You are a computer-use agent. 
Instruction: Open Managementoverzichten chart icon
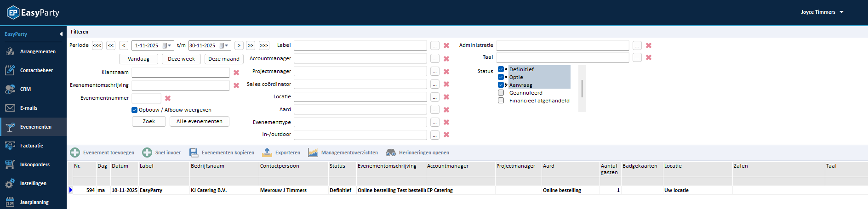[313, 153]
